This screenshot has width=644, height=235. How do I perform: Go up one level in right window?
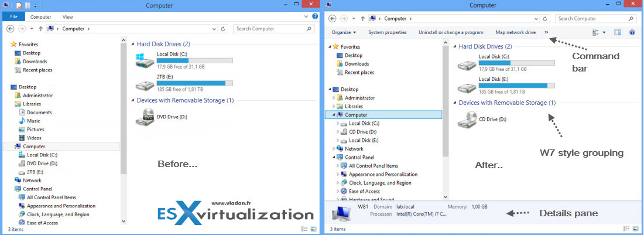362,19
